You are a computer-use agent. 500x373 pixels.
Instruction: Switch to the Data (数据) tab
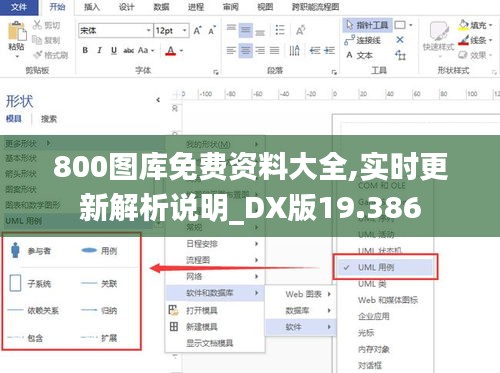coord(161,7)
